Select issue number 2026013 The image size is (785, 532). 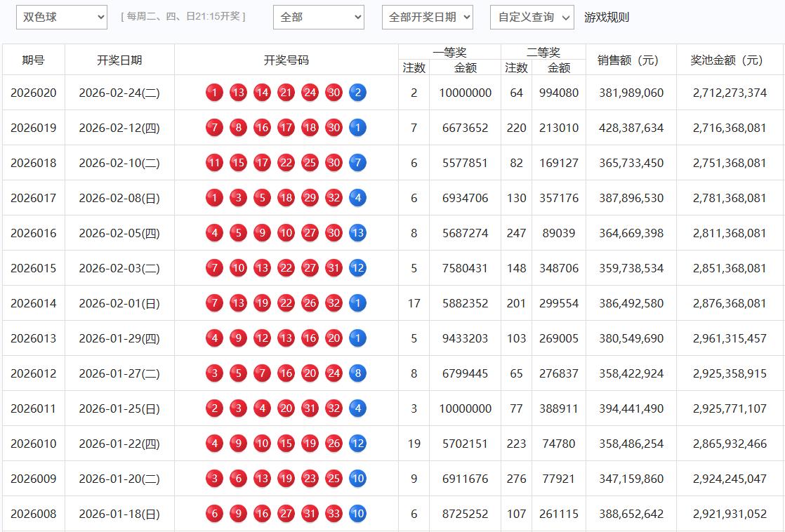tap(34, 338)
